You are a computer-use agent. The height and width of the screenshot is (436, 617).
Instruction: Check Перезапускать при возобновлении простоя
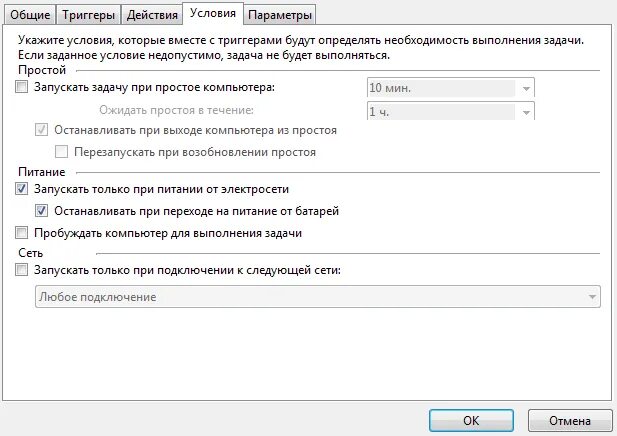pos(61,152)
